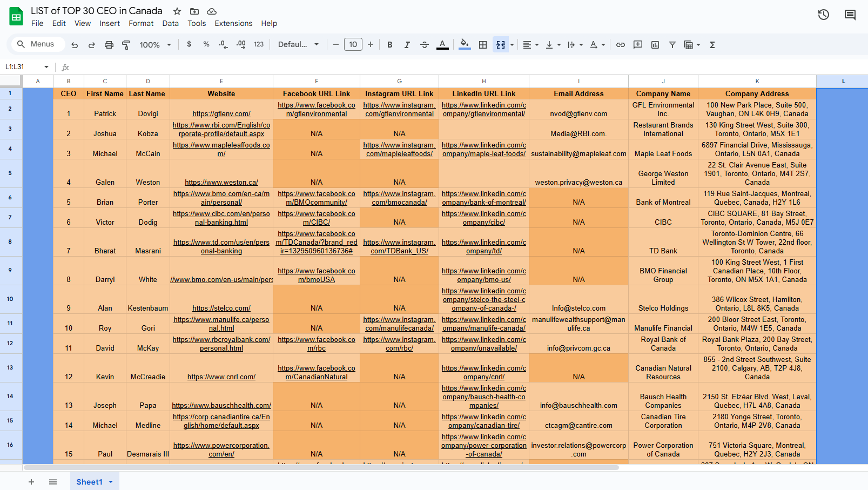The height and width of the screenshot is (490, 868).
Task: Click the Undo icon
Action: click(x=75, y=45)
